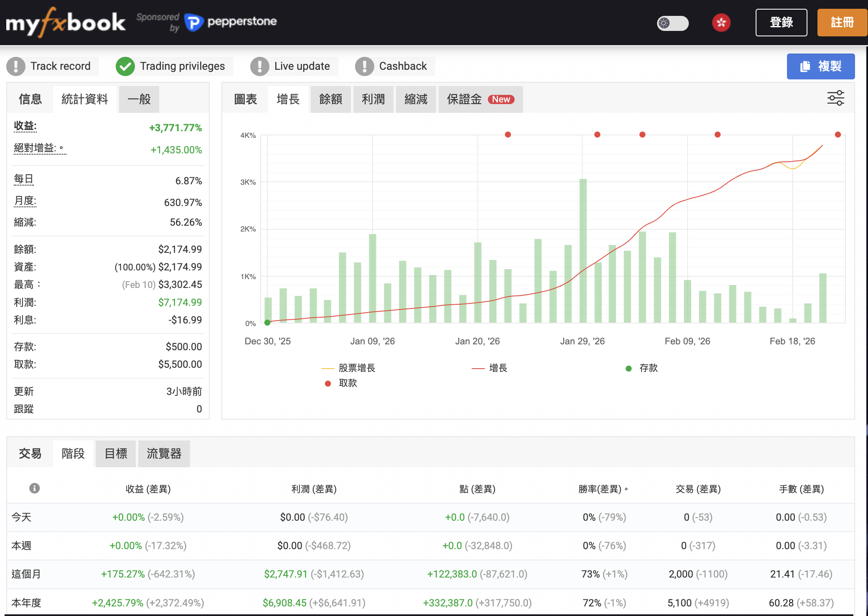Toggle the dark mode switch in header

[x=673, y=23]
